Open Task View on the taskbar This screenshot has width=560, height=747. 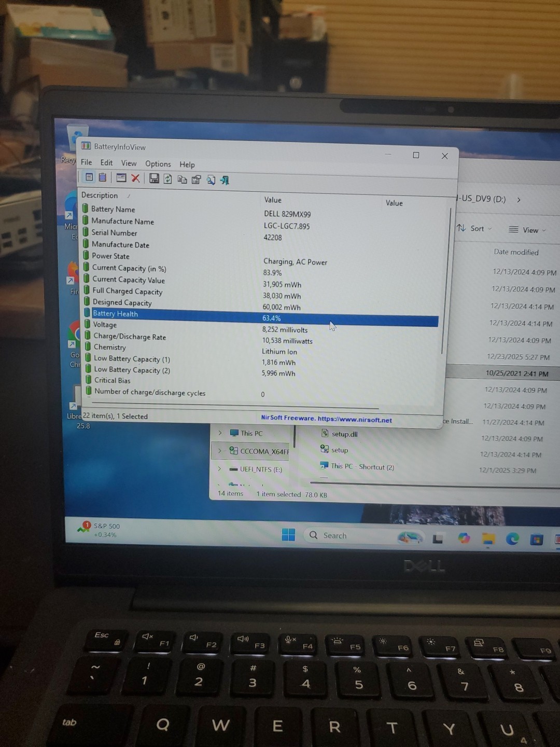pos(438,538)
